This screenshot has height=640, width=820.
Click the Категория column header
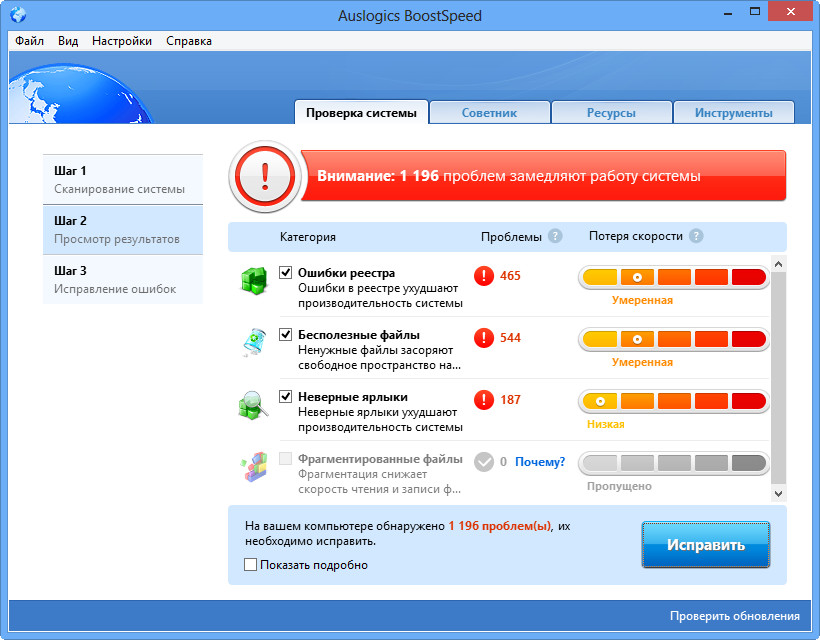point(308,237)
